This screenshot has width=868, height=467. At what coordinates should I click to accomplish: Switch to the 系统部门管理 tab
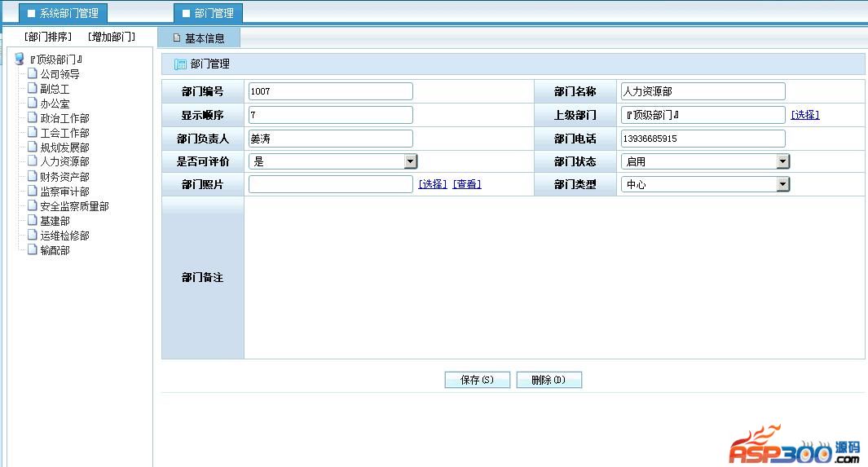point(63,13)
